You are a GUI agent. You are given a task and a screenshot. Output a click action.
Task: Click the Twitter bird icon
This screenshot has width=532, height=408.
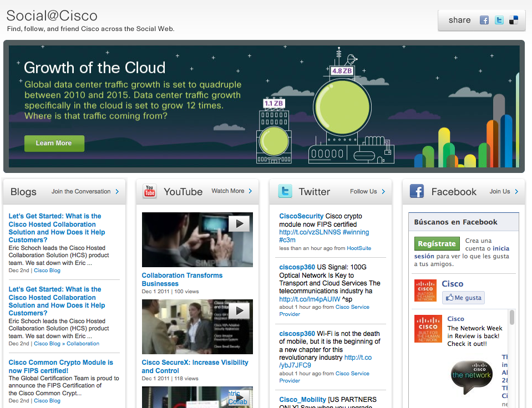(285, 191)
